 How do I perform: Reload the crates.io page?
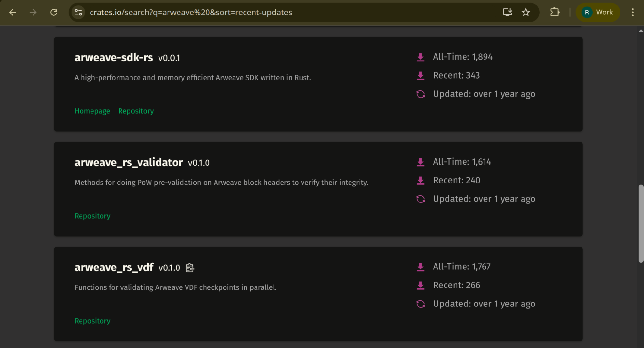click(x=54, y=12)
